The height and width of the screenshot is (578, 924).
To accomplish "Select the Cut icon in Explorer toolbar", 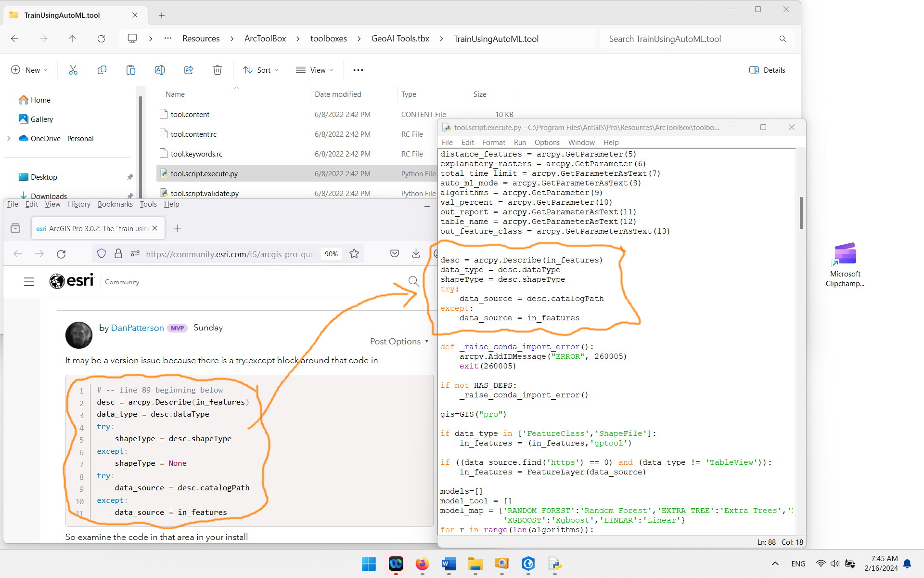I will click(73, 70).
